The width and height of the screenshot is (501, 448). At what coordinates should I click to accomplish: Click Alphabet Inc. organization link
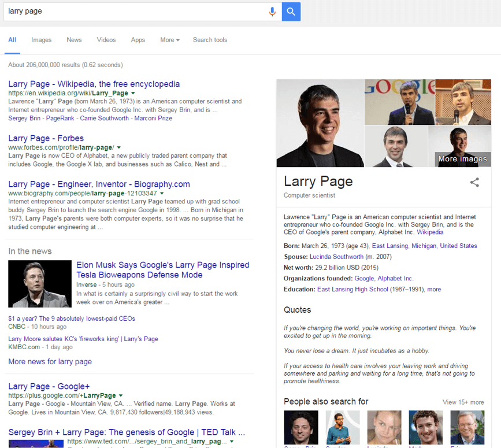pos(395,278)
